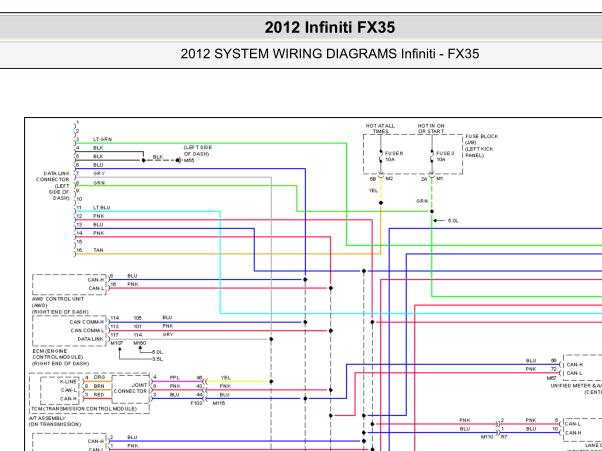Screen dimensions: 602x451
Task: Select the 'CAN COMM-H' terminal in the ECM box
Action: [87, 322]
